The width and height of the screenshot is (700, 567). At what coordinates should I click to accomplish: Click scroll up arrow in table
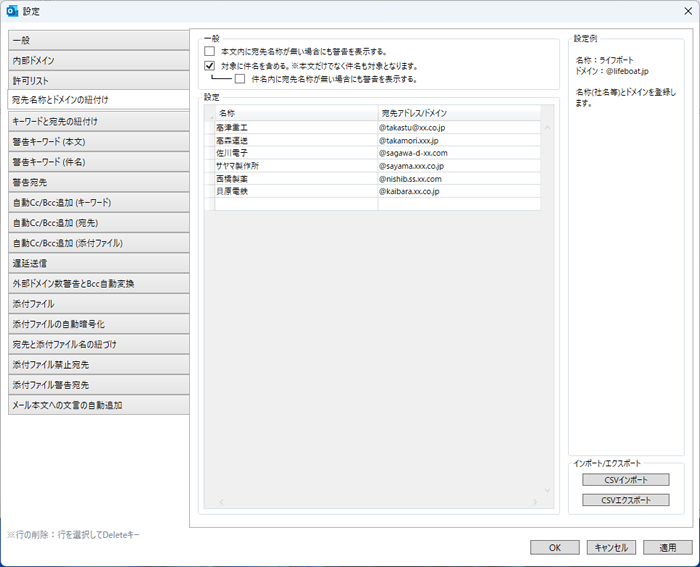[x=547, y=128]
